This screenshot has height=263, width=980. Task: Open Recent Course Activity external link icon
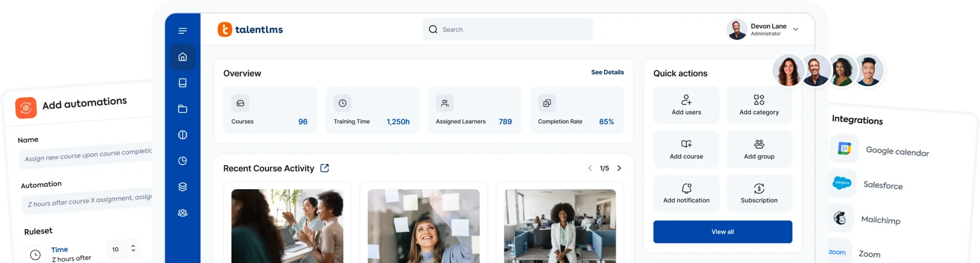[324, 168]
